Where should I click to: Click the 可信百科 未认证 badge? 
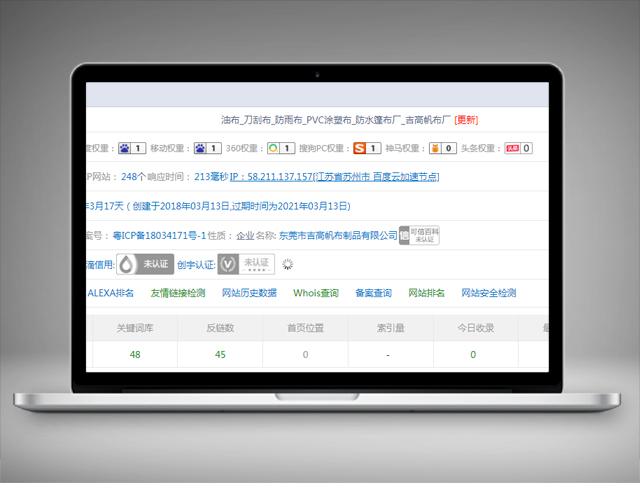tap(419, 236)
